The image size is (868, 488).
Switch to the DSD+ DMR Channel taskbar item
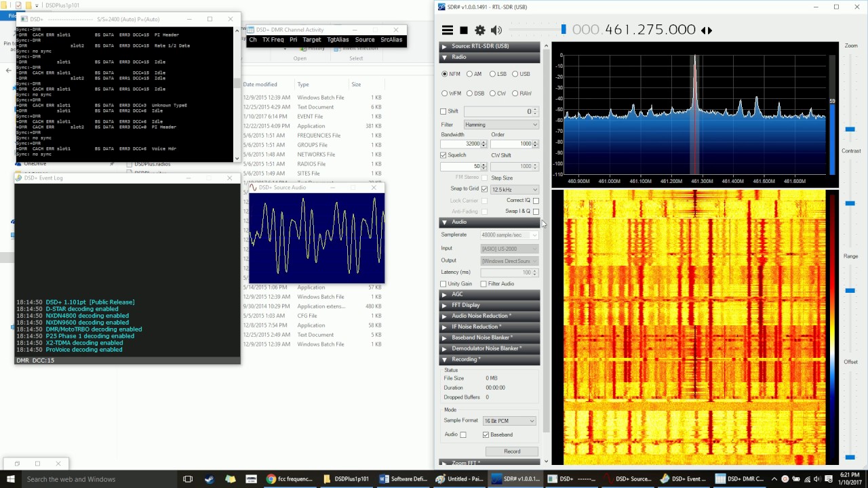pyautogui.click(x=741, y=479)
